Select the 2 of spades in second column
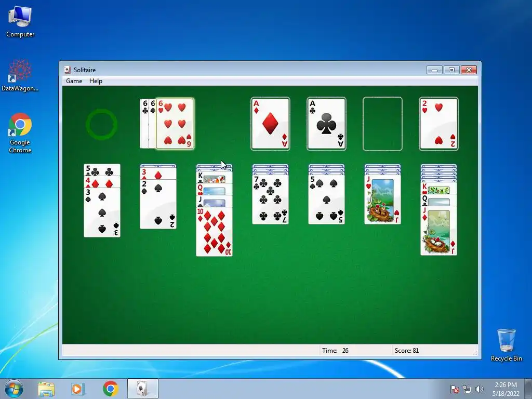The width and height of the screenshot is (532, 399). pyautogui.click(x=158, y=204)
